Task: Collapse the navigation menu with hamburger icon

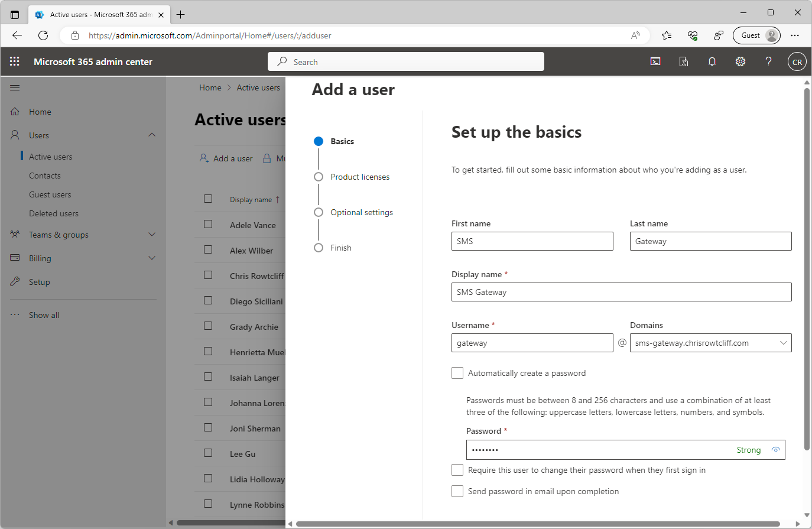Action: (x=15, y=87)
